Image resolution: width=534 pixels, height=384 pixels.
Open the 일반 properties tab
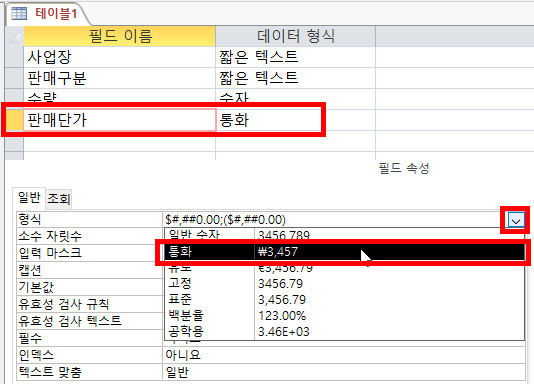point(29,197)
